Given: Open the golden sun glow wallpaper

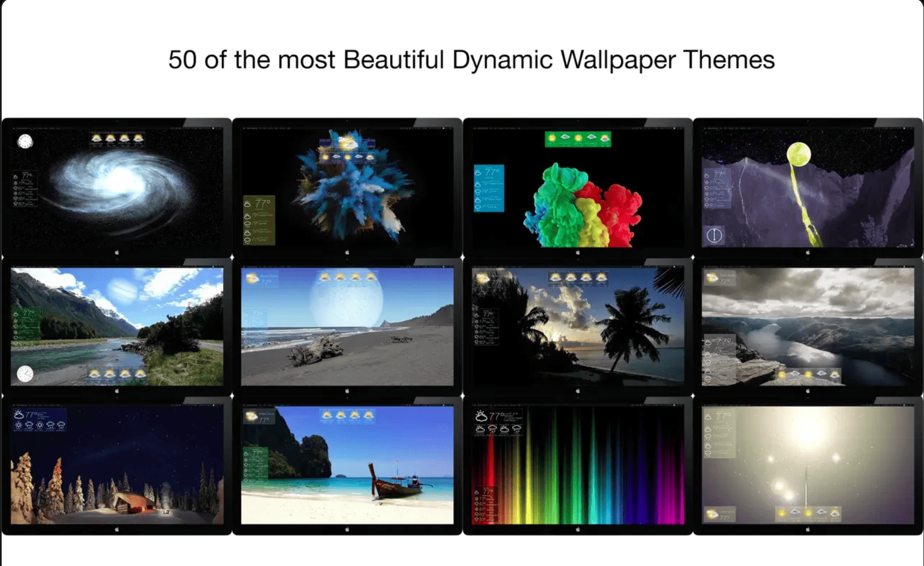Looking at the screenshot, I should (x=808, y=466).
